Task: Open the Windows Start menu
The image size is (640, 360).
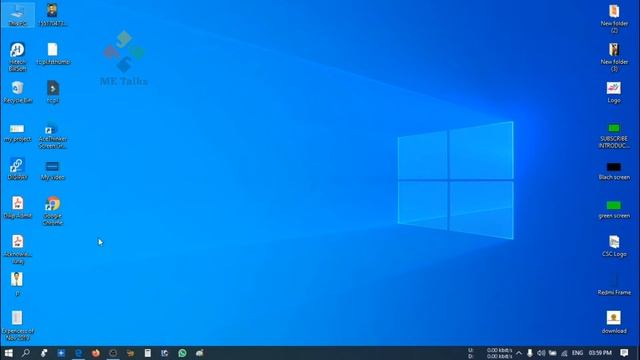Action: 8,353
